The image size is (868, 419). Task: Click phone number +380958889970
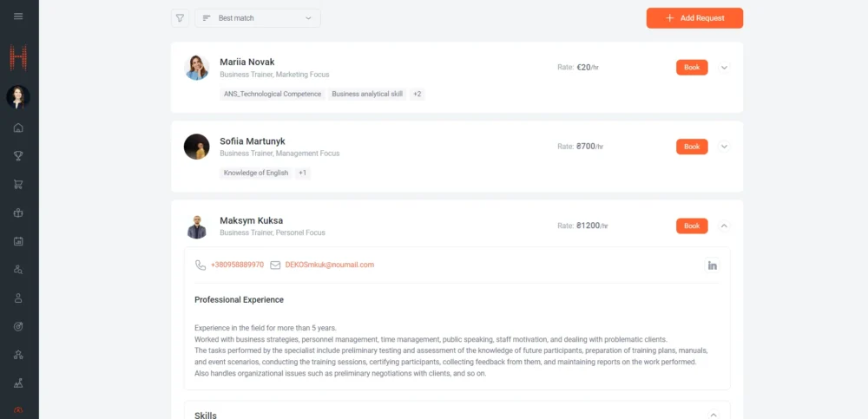pyautogui.click(x=237, y=265)
